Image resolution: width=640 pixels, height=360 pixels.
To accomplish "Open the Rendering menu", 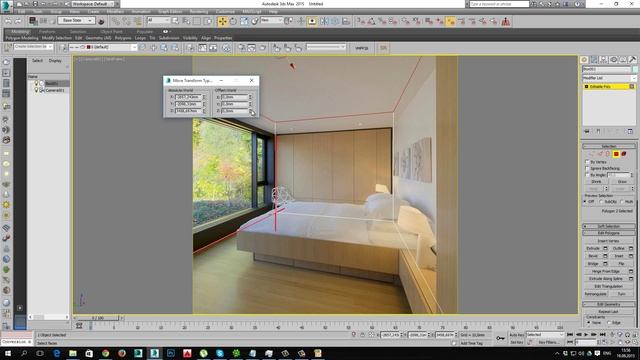I will click(199, 12).
